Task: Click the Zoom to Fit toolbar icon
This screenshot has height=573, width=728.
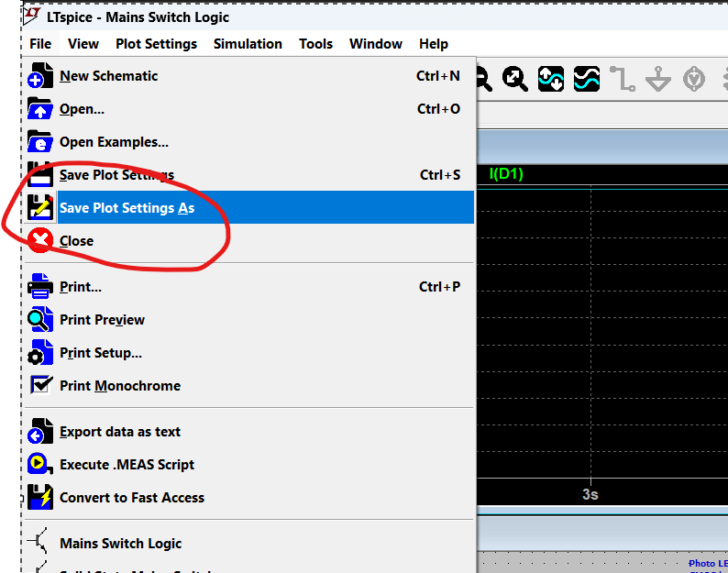Action: coord(515,79)
